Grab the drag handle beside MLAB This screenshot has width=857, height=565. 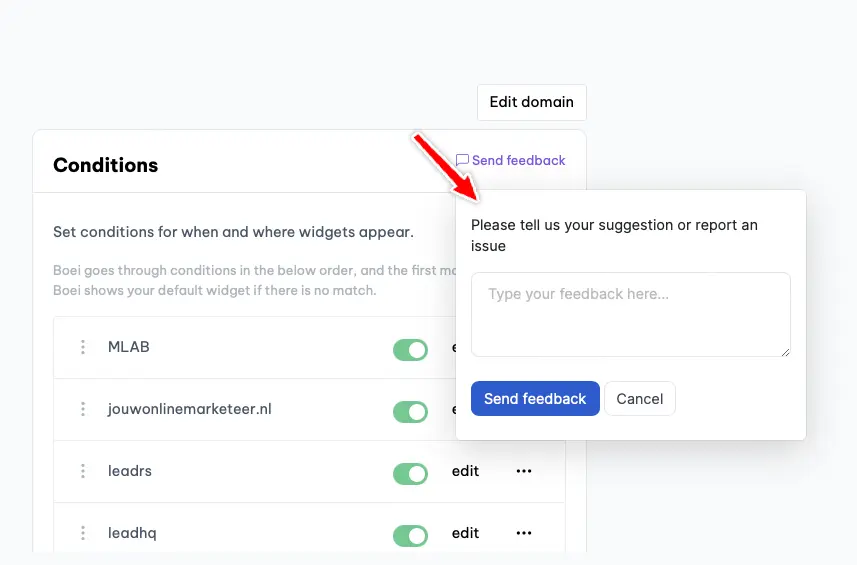[83, 348]
